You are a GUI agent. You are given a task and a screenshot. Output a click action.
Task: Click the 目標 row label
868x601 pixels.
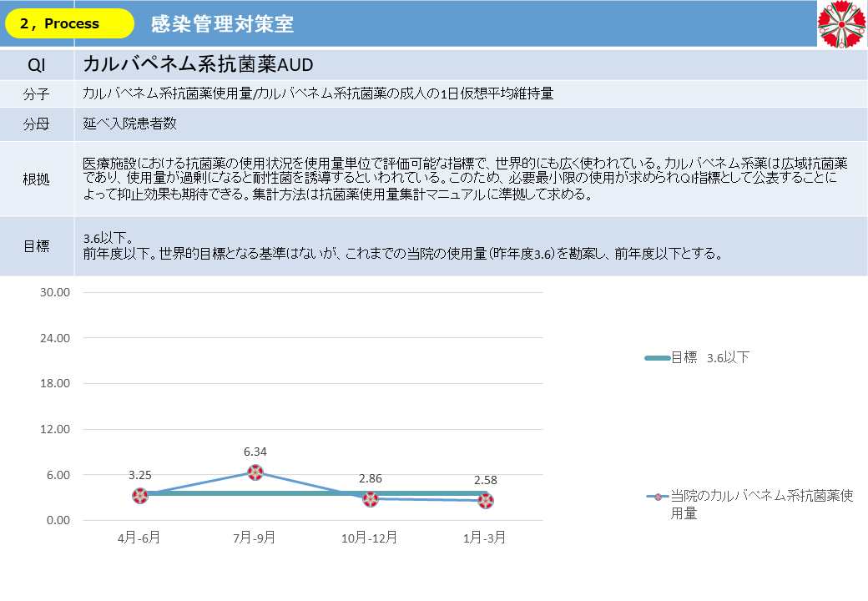(37, 246)
